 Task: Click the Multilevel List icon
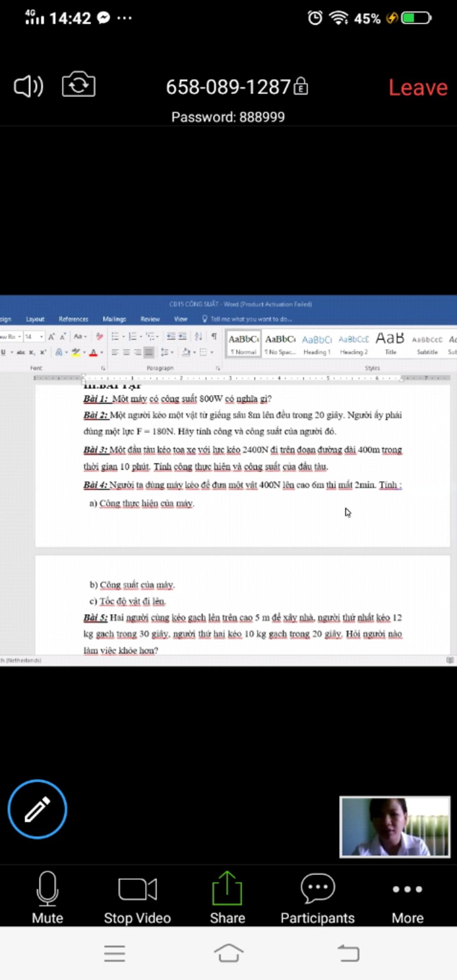(150, 336)
